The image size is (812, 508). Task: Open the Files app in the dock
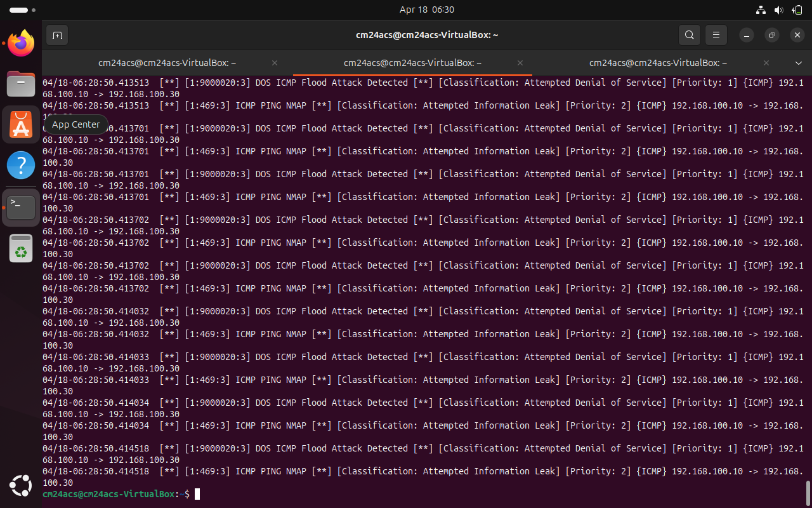21,84
